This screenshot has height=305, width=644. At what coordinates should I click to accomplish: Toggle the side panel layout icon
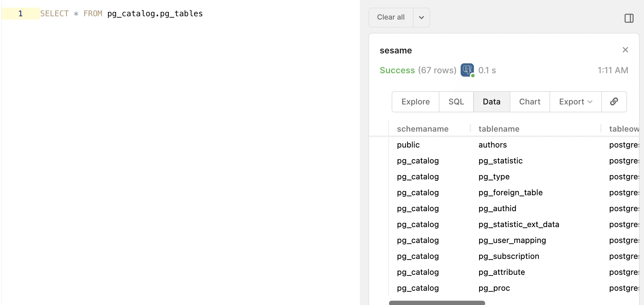click(629, 18)
